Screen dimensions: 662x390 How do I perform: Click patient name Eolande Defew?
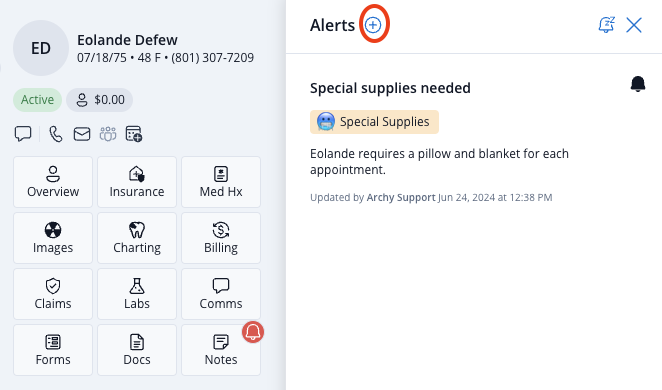click(x=127, y=40)
